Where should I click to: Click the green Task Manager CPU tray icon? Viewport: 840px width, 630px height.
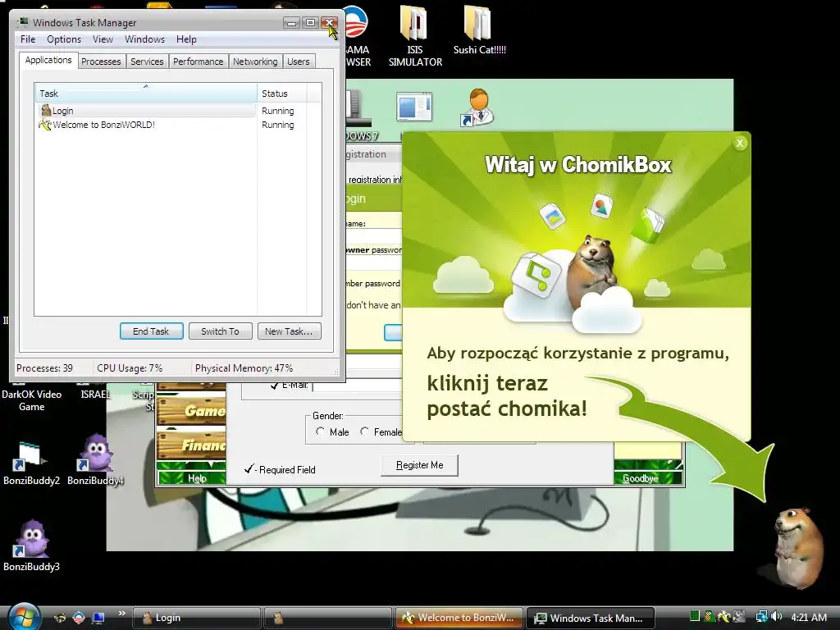coord(694,617)
